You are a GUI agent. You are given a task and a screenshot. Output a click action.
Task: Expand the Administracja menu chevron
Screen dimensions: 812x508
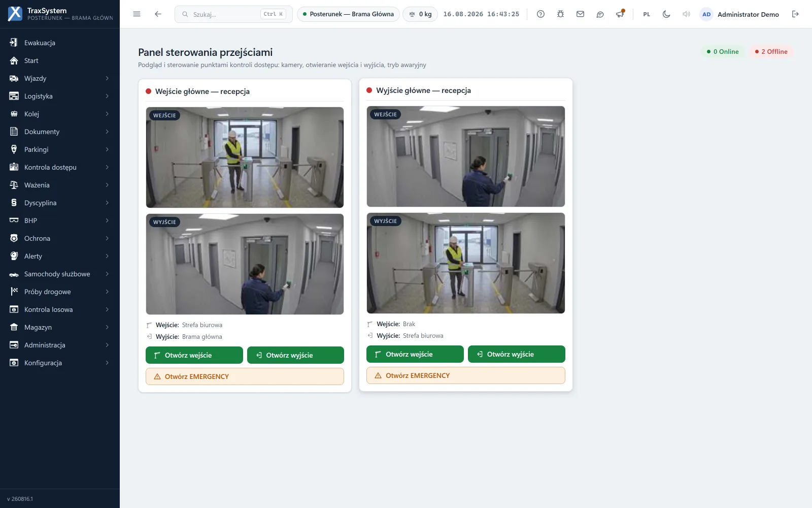coord(107,345)
